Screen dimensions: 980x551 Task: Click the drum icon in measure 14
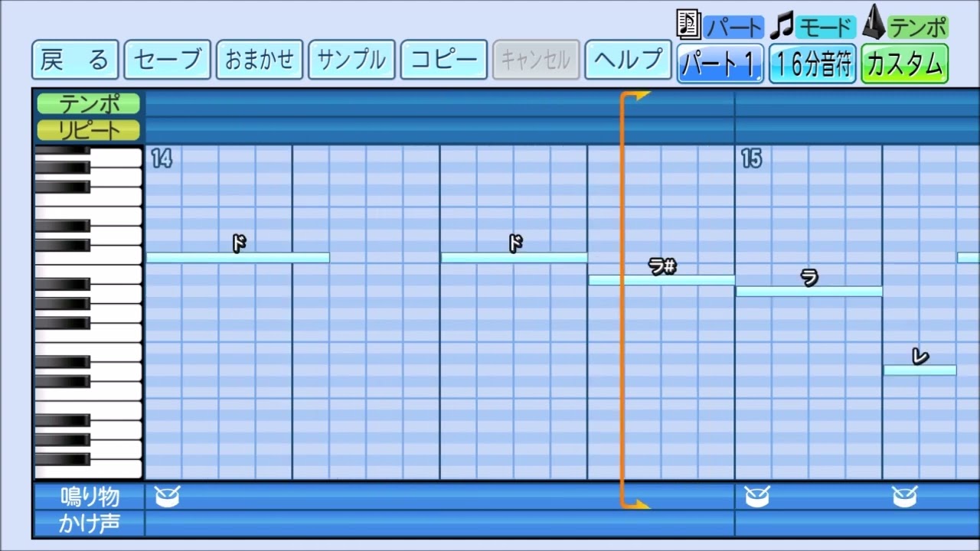pos(167,496)
